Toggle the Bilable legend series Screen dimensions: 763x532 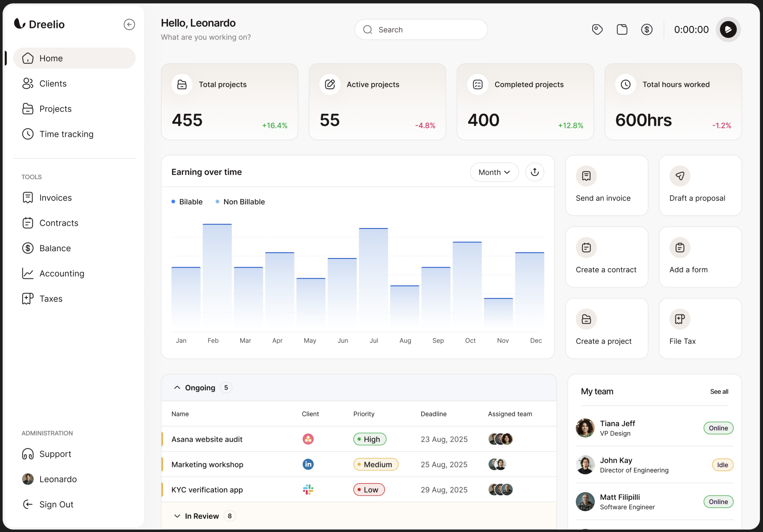pyautogui.click(x=187, y=202)
